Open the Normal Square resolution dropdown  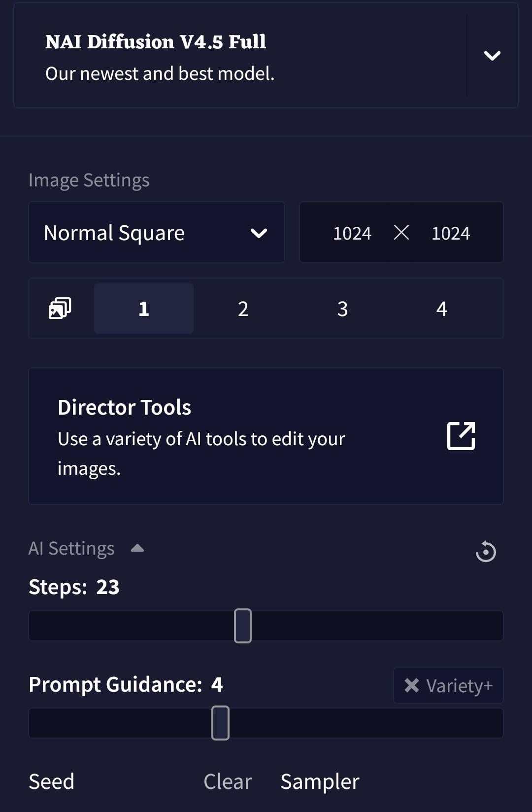tap(157, 232)
